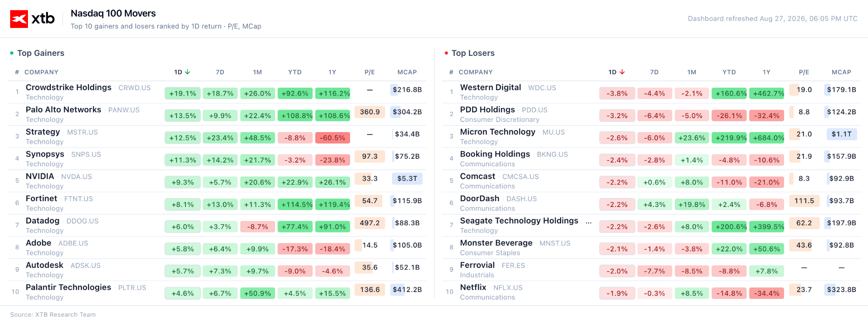
Task: Open Strategy company name
Action: coord(43,132)
